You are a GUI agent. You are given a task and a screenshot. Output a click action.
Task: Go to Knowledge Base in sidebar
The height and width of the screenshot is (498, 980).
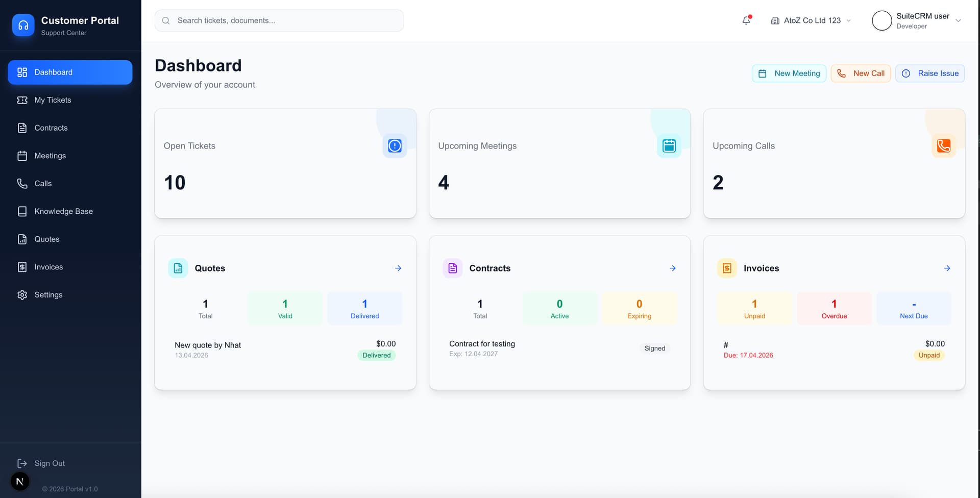click(63, 211)
